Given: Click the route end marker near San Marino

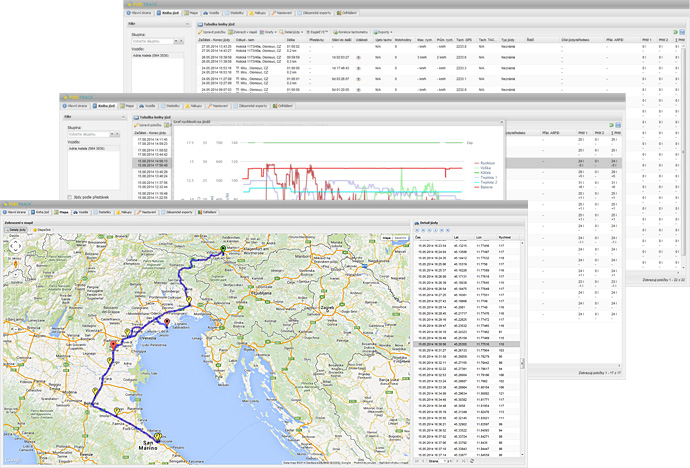Looking at the screenshot, I should click(x=157, y=438).
